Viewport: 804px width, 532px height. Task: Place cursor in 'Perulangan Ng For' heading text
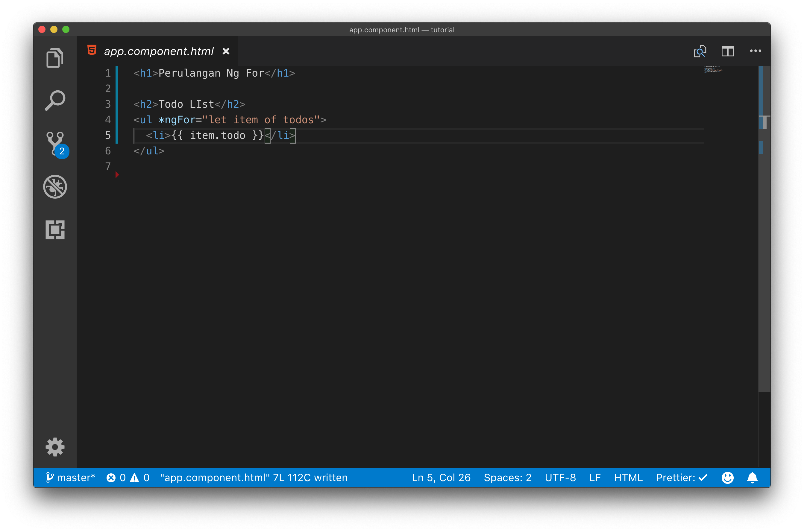(211, 73)
